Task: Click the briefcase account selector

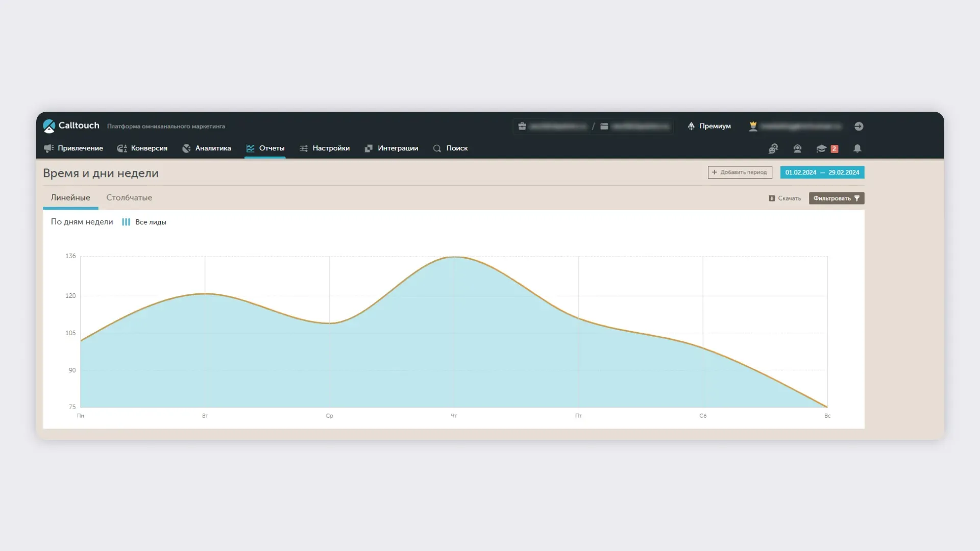Action: pyautogui.click(x=522, y=126)
